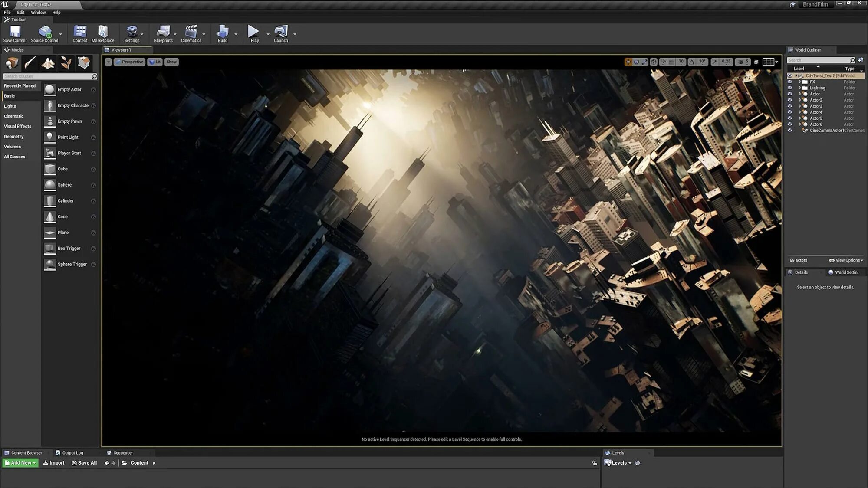
Task: Toggle rotation snapping in viewport toolbar
Action: pyautogui.click(x=692, y=62)
